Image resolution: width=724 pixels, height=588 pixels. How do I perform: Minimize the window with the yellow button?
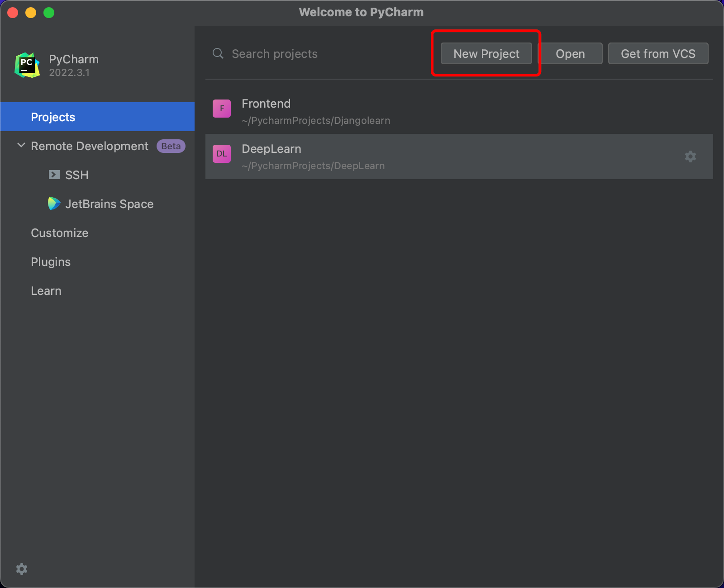click(31, 13)
